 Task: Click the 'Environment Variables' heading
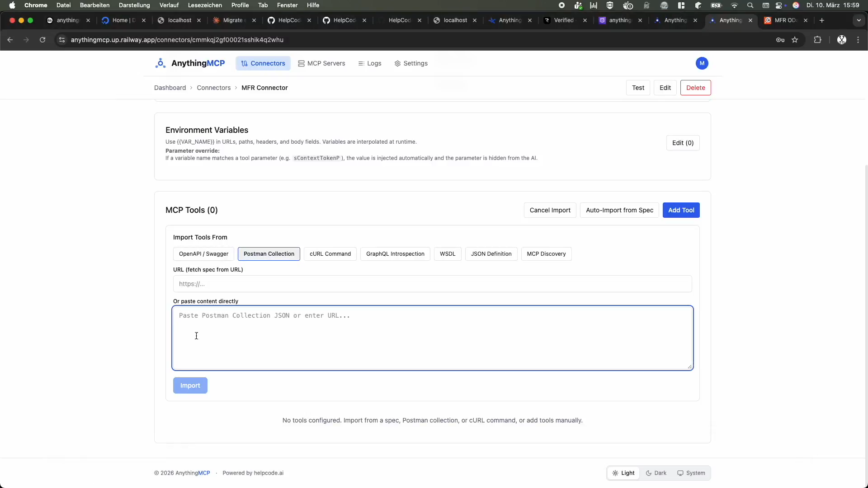207,130
